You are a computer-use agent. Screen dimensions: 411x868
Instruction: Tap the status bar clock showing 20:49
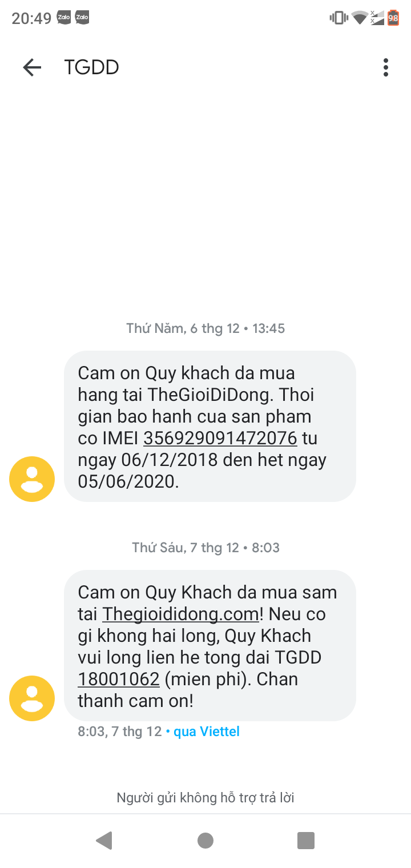point(31,18)
